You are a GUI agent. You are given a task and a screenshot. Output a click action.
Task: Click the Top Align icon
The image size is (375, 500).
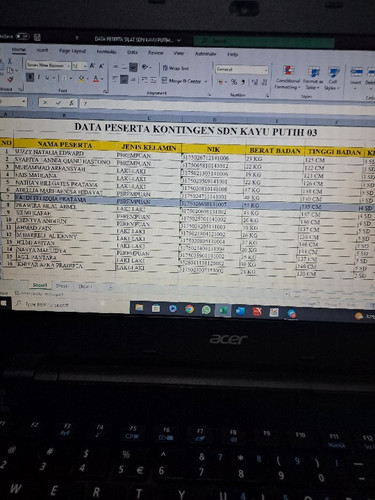pos(115,67)
